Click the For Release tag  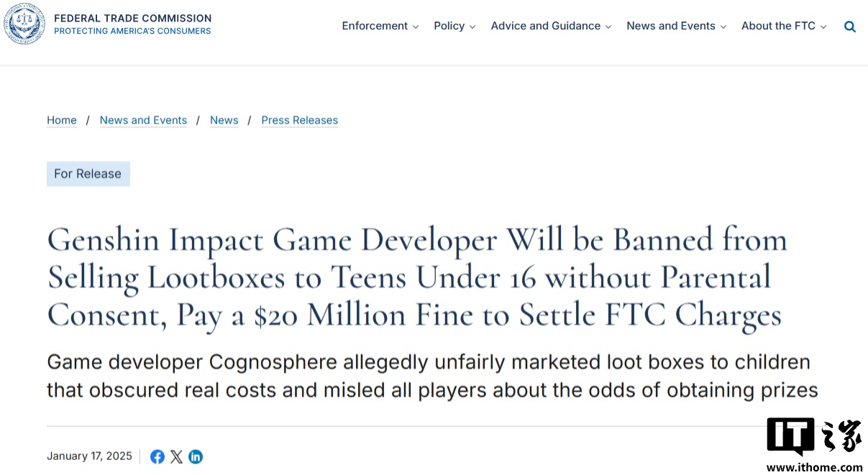tap(88, 174)
